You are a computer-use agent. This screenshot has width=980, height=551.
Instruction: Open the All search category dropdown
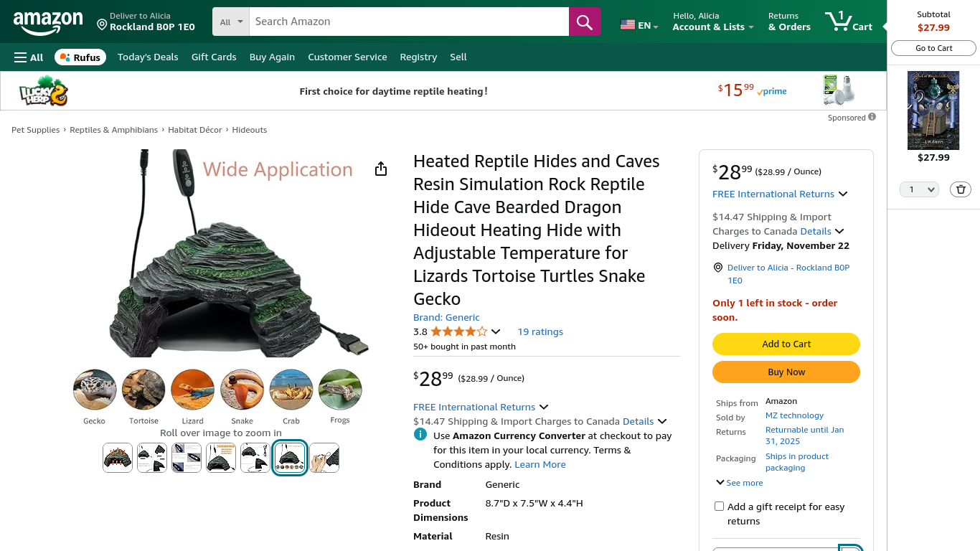click(x=231, y=22)
